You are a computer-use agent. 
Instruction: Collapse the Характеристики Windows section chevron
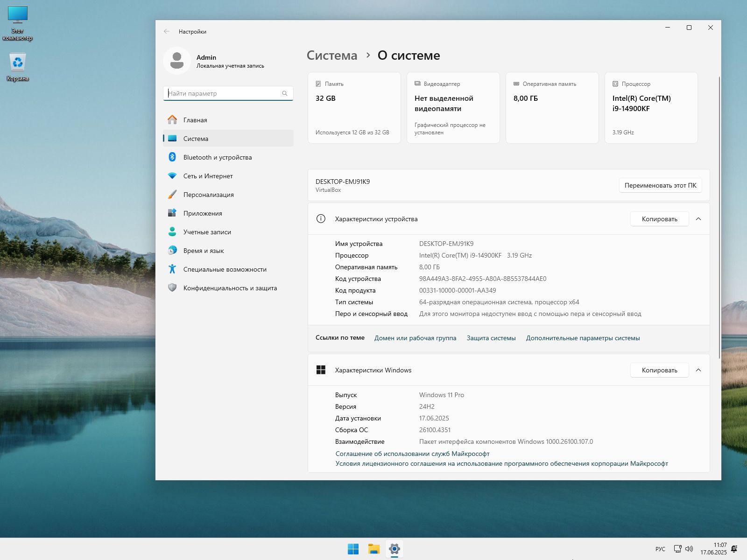[x=698, y=370]
